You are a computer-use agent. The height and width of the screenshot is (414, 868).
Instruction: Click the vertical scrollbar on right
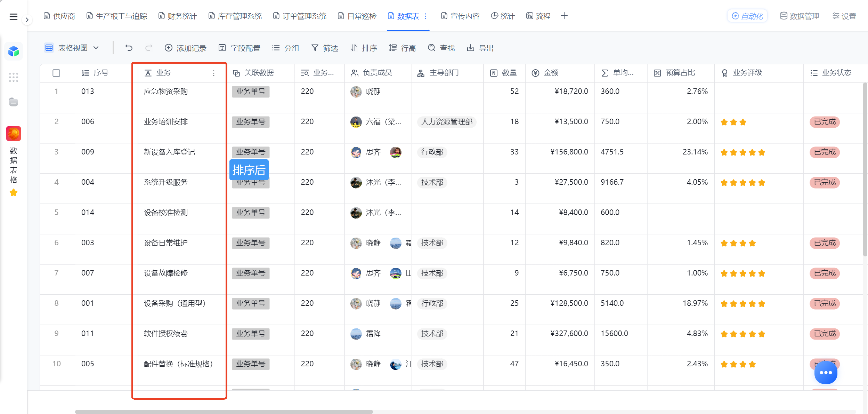[865, 169]
